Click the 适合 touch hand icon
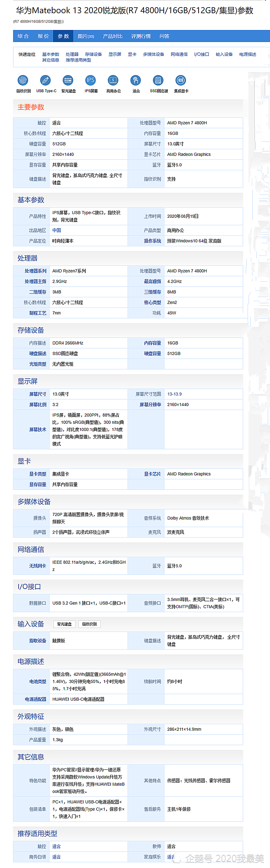 click(x=136, y=80)
